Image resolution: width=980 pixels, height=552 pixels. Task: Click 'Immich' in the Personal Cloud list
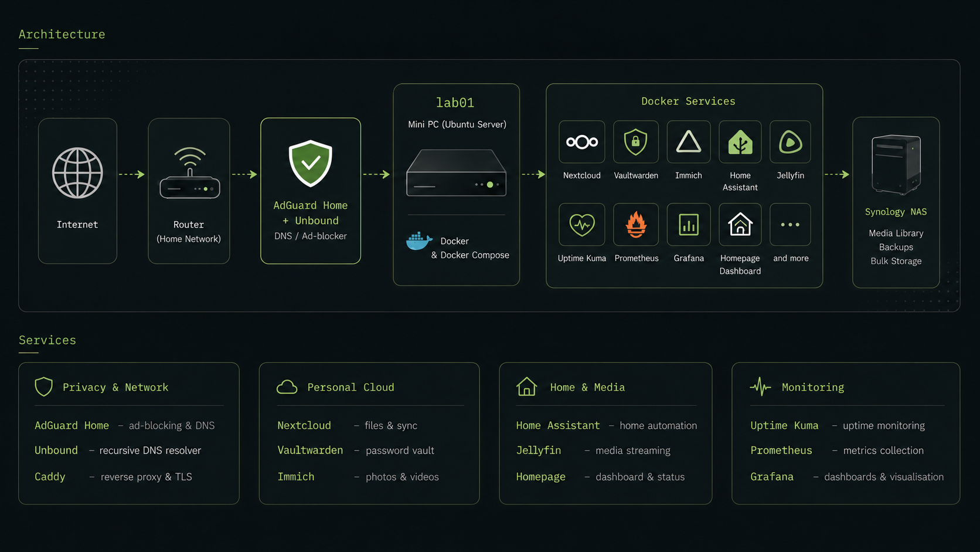[296, 477]
